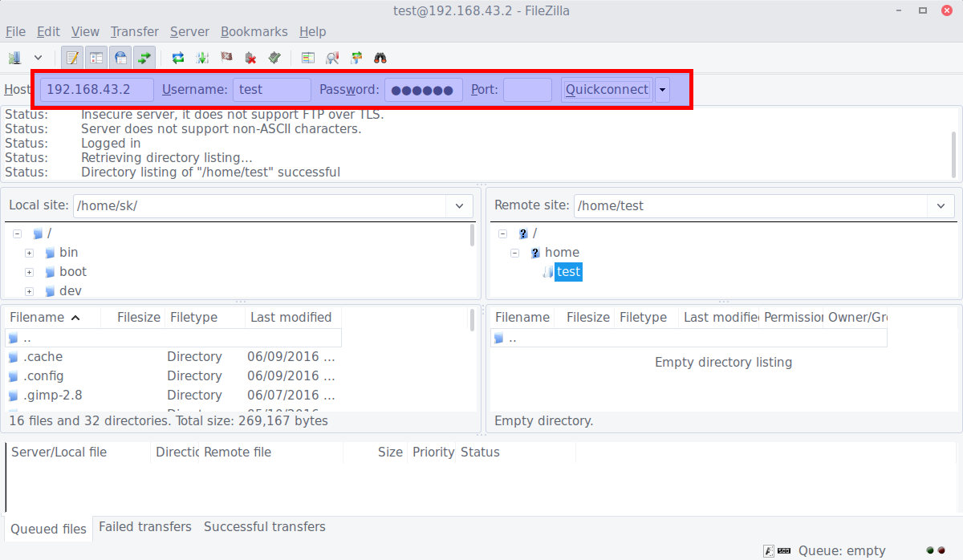963x560 pixels.
Task: Open the Local site path dropdown
Action: [459, 206]
